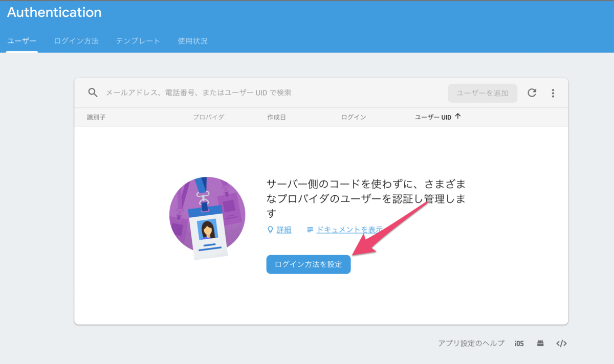Click the ログイン方法を設定 button

coord(308,264)
